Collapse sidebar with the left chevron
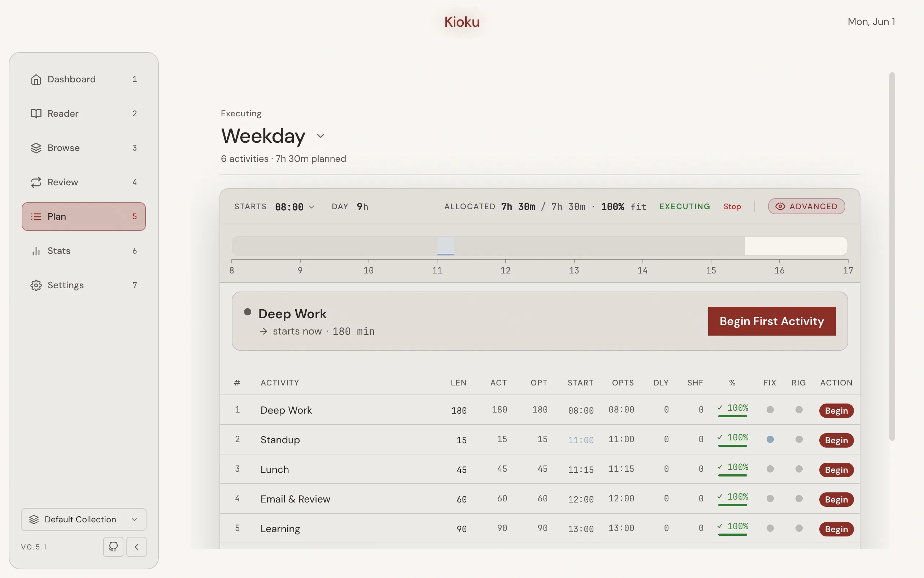The height and width of the screenshot is (578, 924). [136, 547]
